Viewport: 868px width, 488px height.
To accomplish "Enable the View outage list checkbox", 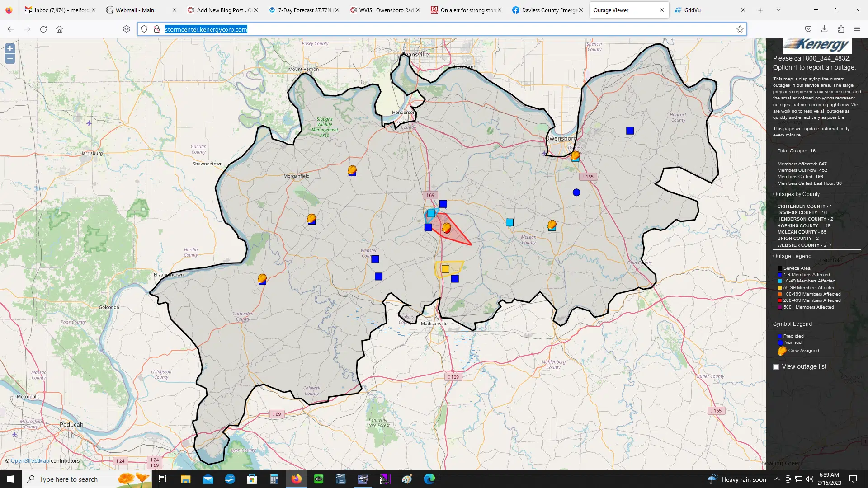I will (x=776, y=367).
